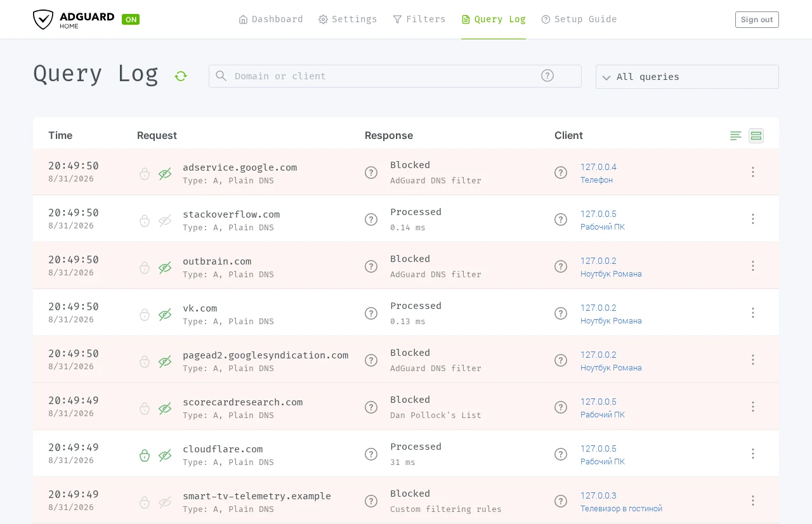The height and width of the screenshot is (524, 812).
Task: Click the ON protection status badge
Action: (x=131, y=20)
